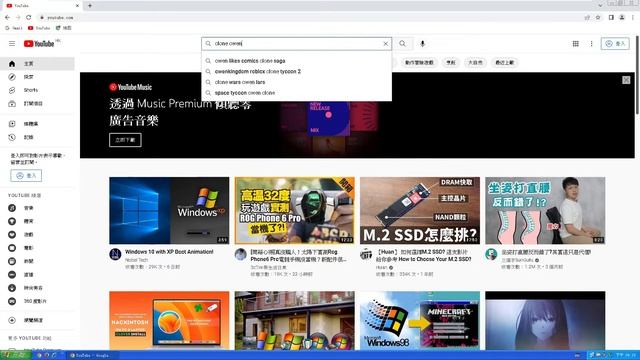The width and height of the screenshot is (640, 360).
Task: Open the Chrome three-dot menu
Action: pos(633,18)
